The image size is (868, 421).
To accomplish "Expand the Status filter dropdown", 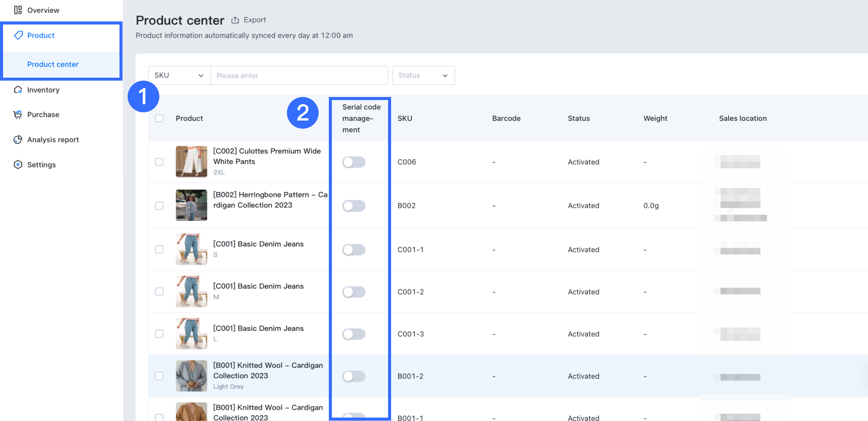I will (x=423, y=76).
